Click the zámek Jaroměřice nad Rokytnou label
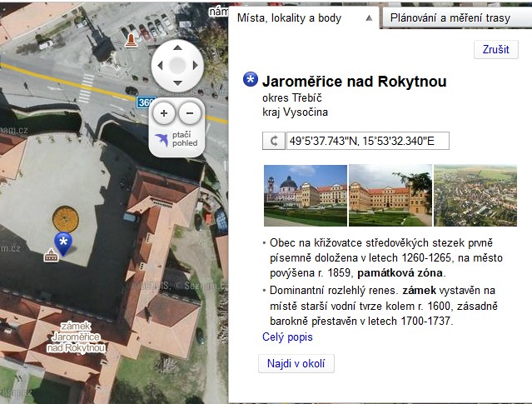The width and height of the screenshot is (532, 404). point(76,337)
